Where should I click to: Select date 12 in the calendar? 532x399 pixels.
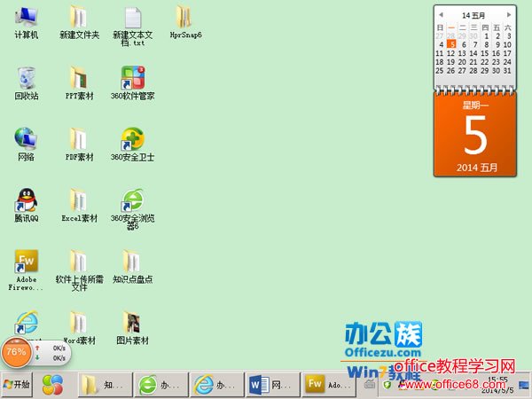[451, 53]
